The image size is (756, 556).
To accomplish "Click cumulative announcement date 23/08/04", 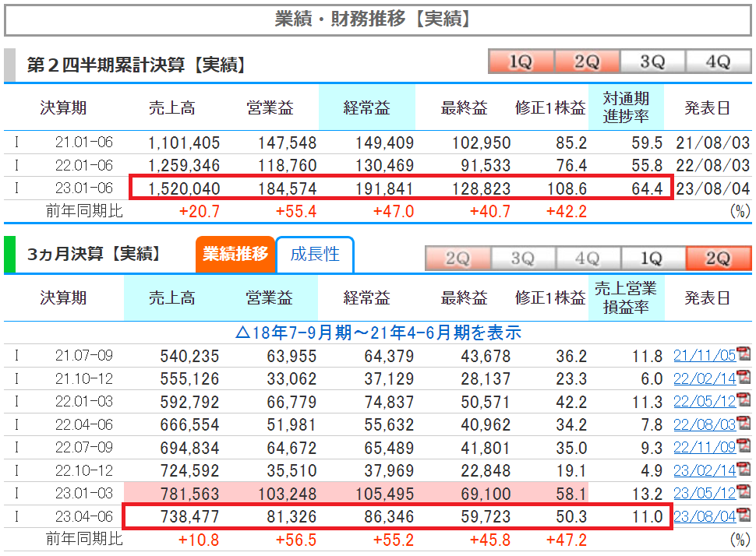I will click(712, 188).
